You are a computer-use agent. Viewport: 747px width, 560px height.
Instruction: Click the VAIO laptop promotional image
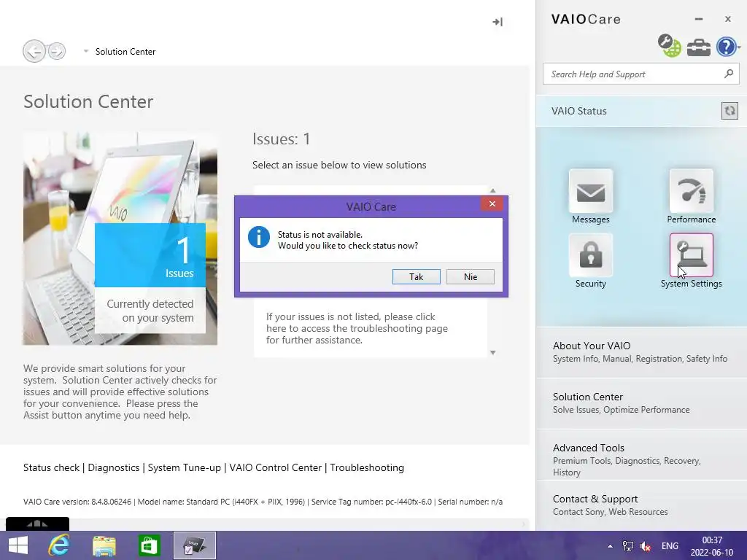coord(120,238)
